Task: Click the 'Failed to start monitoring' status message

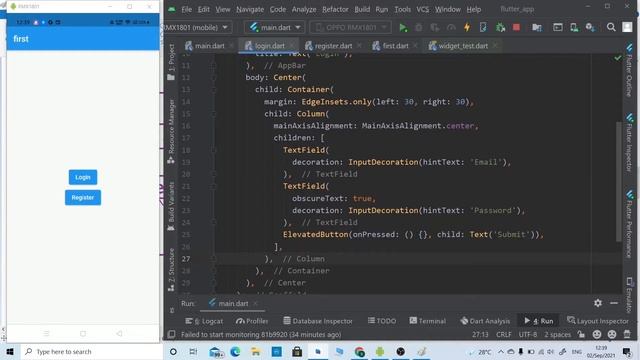Action: [x=261, y=335]
